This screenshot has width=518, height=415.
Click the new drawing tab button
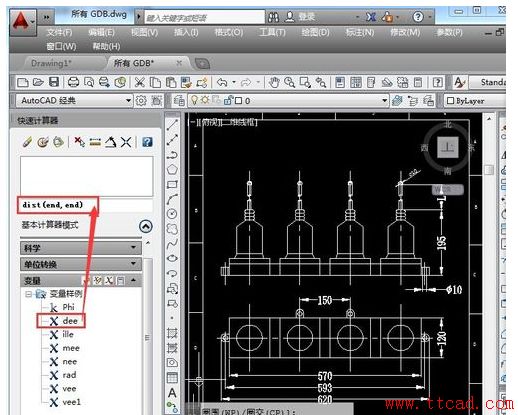coord(202,63)
